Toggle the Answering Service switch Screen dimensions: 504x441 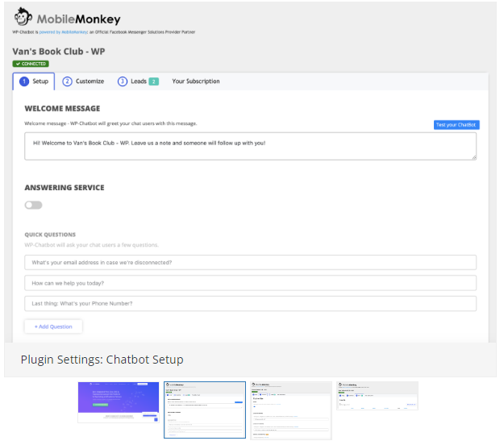coord(33,205)
